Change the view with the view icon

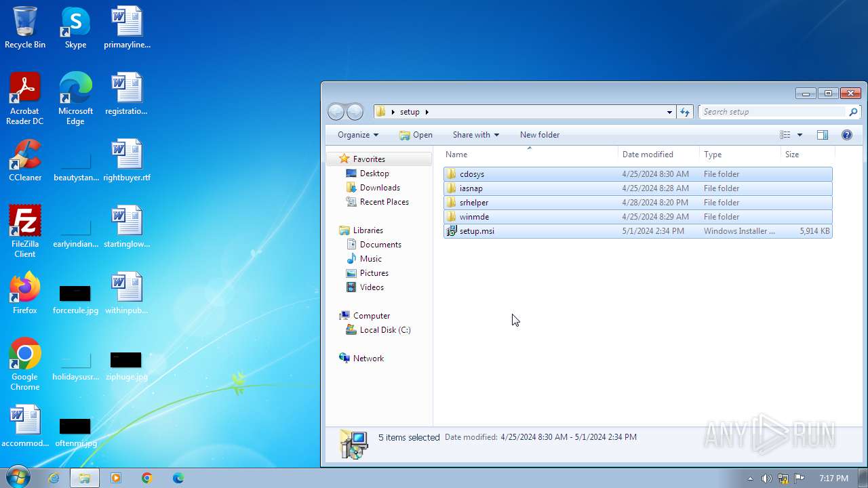[785, 135]
